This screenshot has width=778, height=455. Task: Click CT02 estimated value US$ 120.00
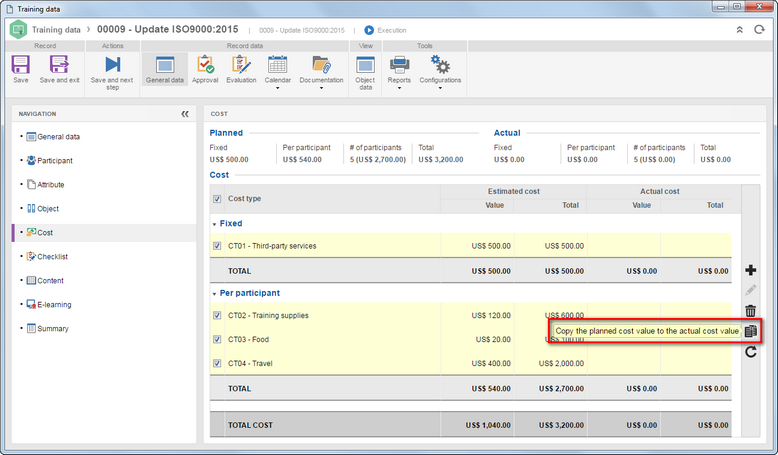(x=491, y=315)
